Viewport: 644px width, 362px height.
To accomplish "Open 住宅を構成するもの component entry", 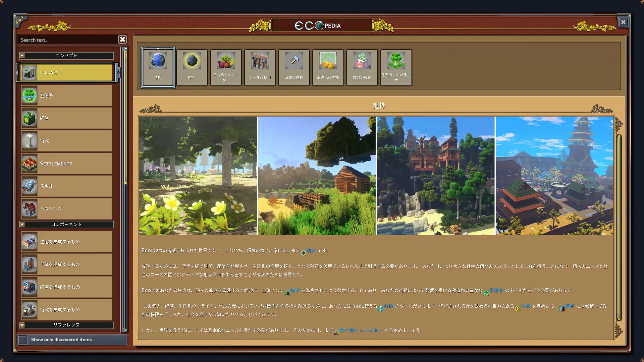I will click(x=66, y=242).
